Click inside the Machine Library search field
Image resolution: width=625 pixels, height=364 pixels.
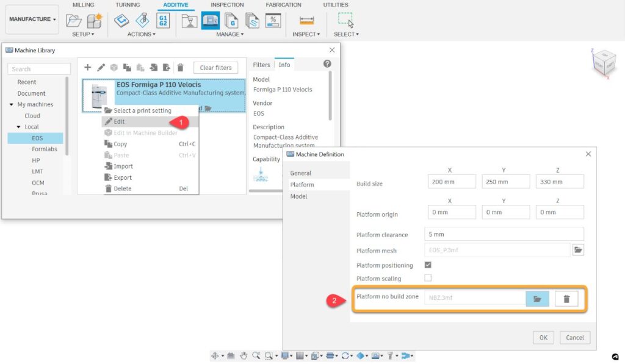(x=38, y=69)
